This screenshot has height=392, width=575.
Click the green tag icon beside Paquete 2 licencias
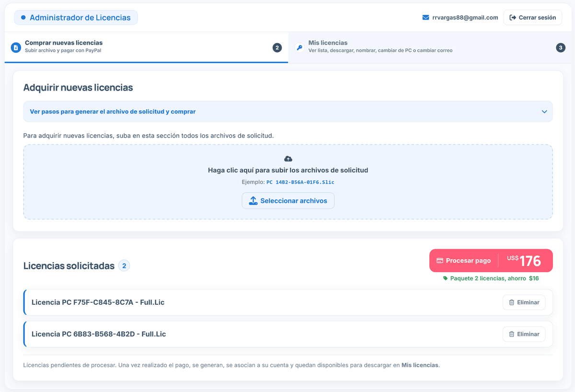pos(445,278)
